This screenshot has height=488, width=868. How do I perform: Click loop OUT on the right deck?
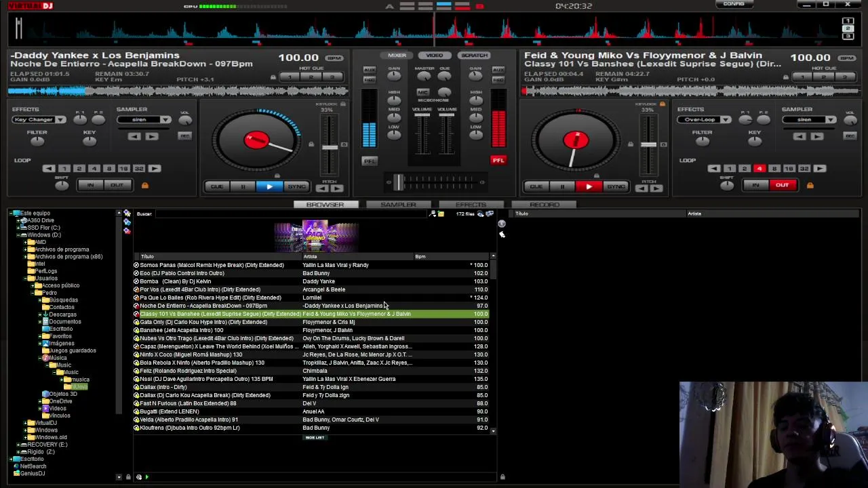point(782,185)
